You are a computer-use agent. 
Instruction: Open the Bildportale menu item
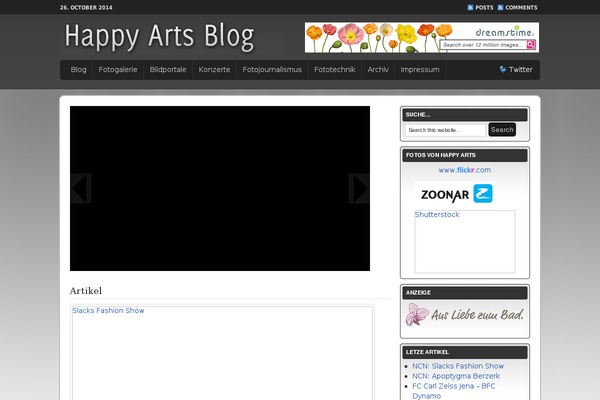pos(168,70)
